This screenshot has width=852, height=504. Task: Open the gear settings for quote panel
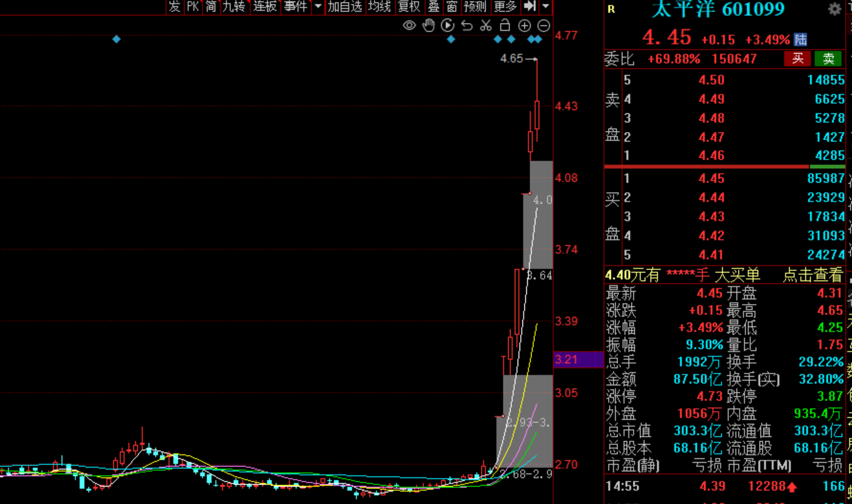click(834, 9)
